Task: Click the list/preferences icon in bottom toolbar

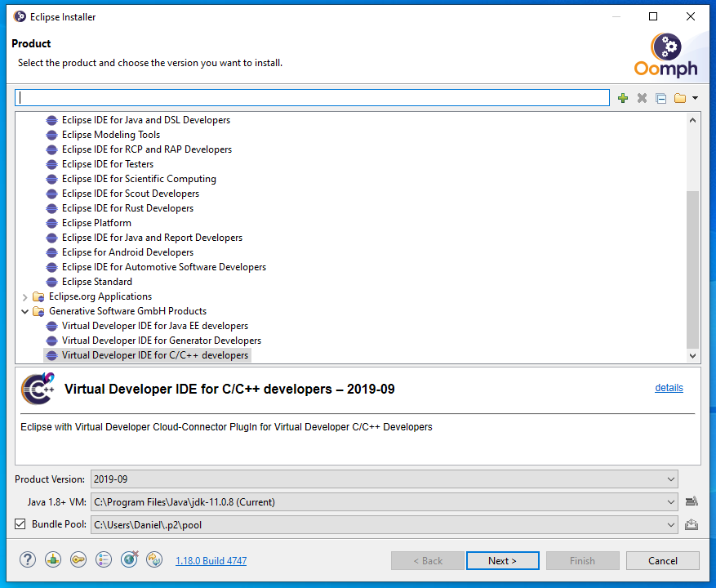Action: [104, 559]
